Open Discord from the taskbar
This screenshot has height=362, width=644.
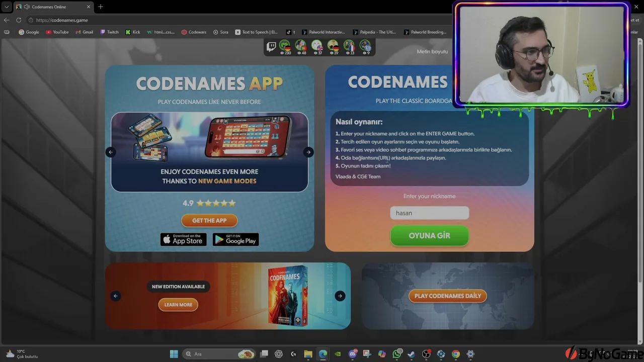[353, 354]
